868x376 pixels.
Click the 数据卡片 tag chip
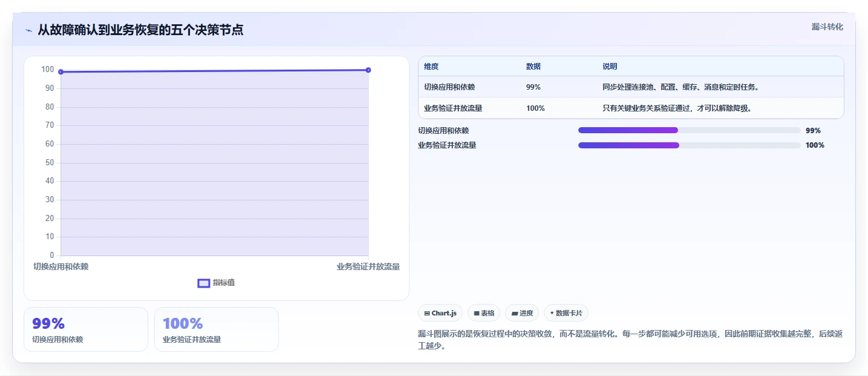(566, 313)
